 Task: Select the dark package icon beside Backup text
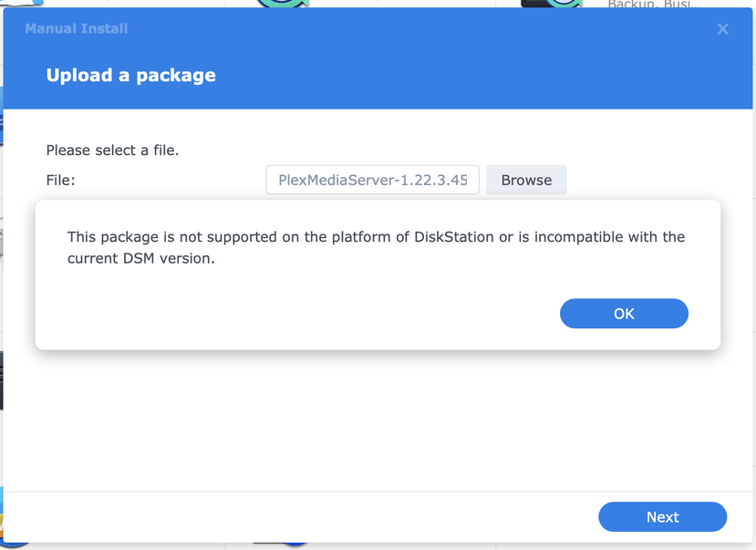[551, 4]
